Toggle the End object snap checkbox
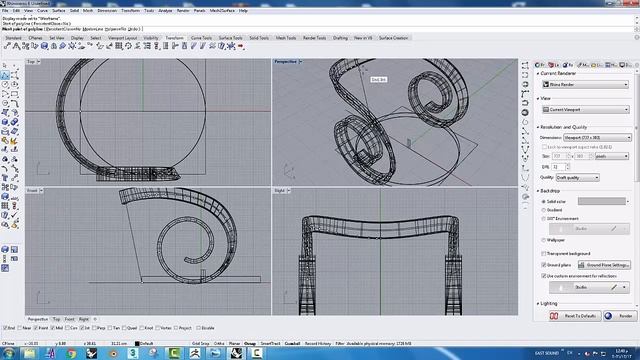Viewport: 640px width, 360px height. coord(5,328)
